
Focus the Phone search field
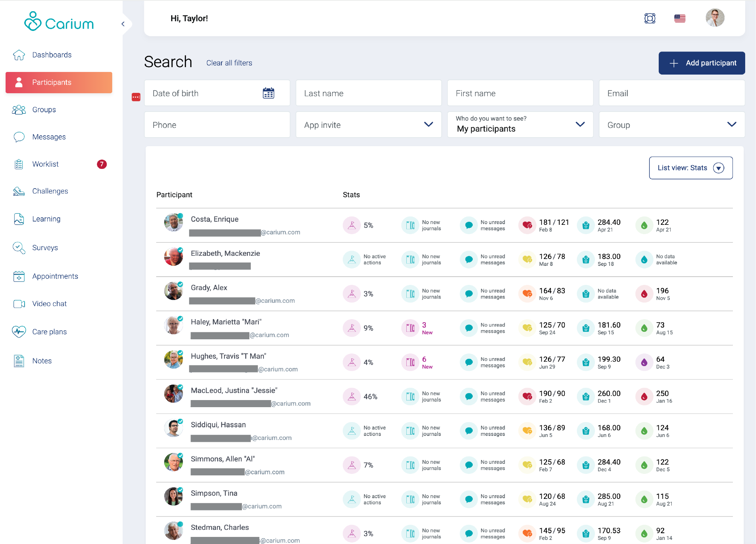[217, 125]
